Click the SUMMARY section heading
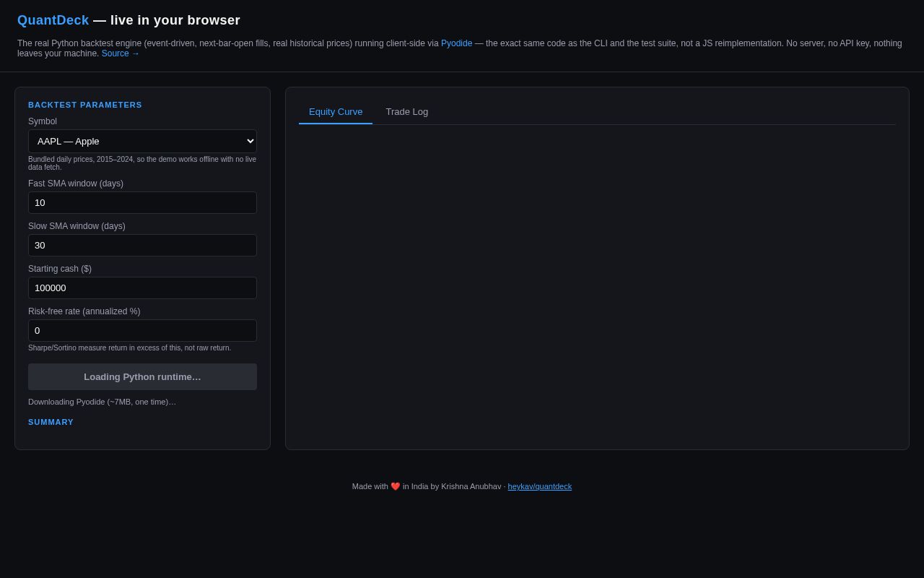 (51, 422)
